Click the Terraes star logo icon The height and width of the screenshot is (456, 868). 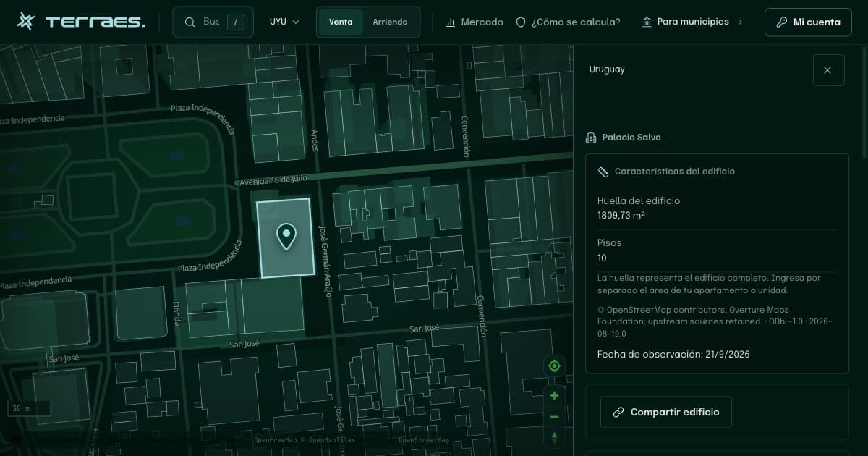coord(25,22)
